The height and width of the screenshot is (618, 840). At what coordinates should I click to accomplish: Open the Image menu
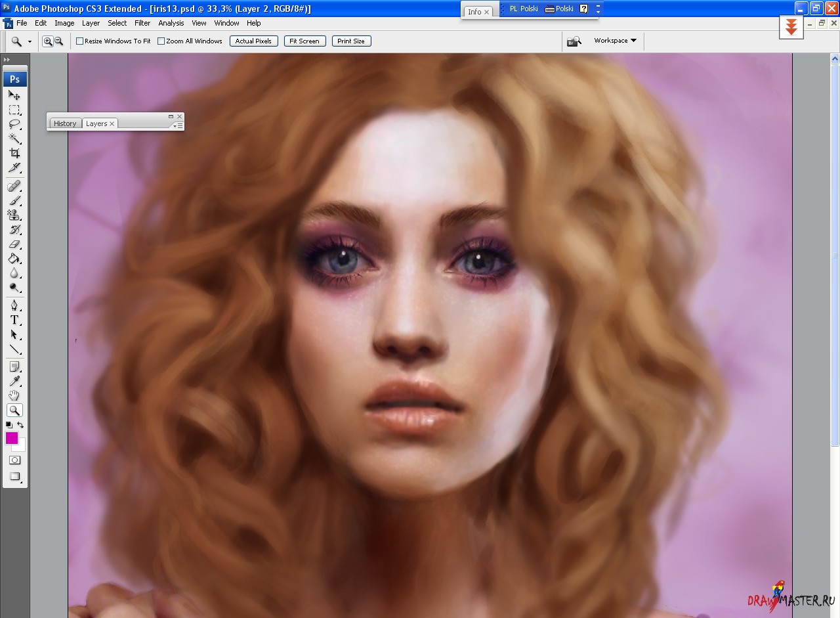[x=64, y=23]
